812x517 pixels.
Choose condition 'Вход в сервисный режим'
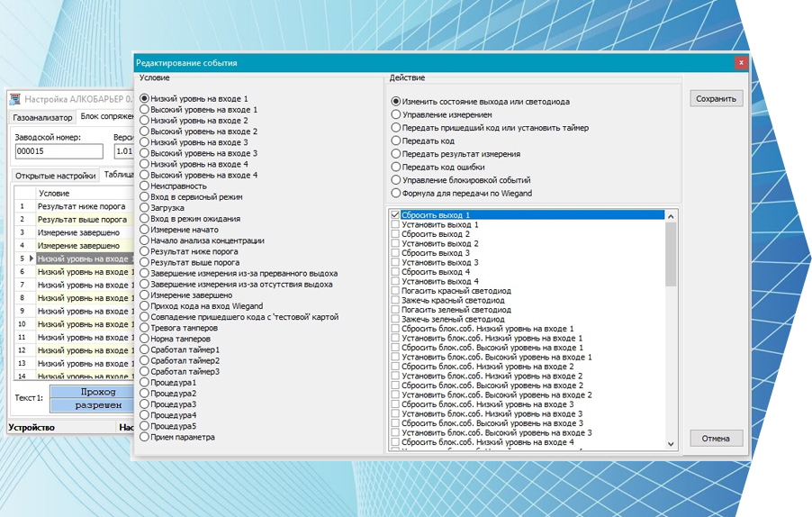pyautogui.click(x=191, y=196)
